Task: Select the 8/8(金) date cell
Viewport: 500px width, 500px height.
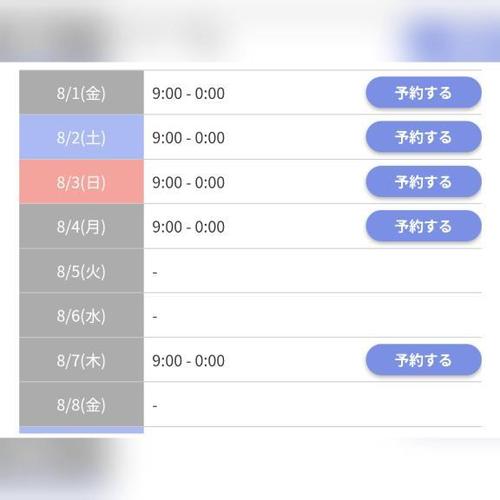Action: click(x=81, y=404)
